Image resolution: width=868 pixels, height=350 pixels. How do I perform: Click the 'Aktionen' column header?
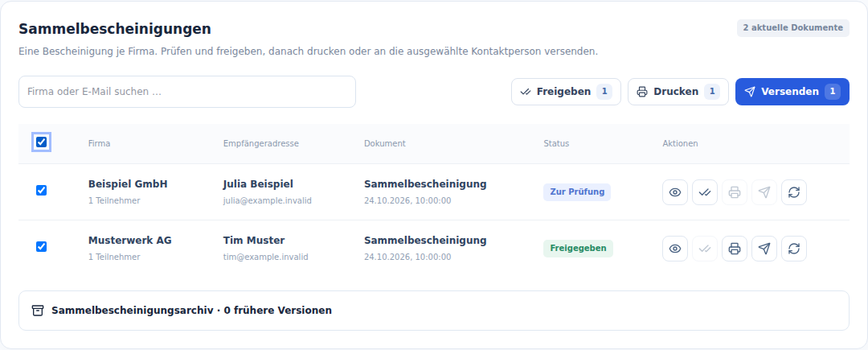[681, 143]
